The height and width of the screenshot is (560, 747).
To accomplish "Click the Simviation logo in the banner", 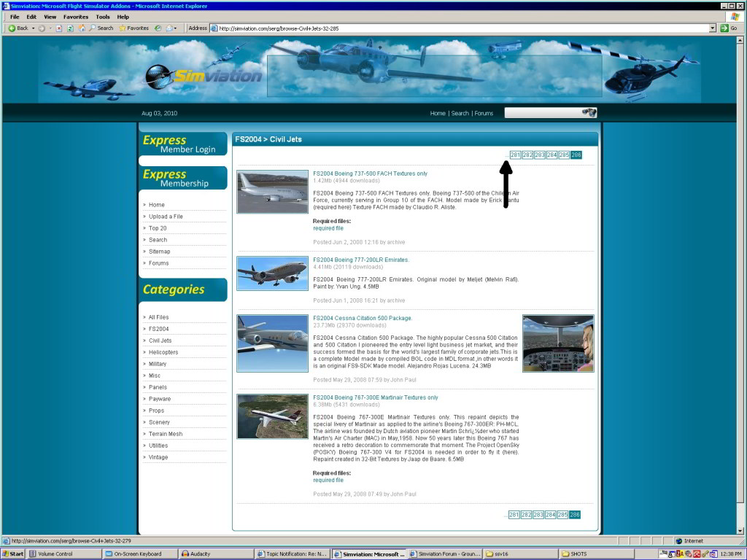I will coord(204,76).
